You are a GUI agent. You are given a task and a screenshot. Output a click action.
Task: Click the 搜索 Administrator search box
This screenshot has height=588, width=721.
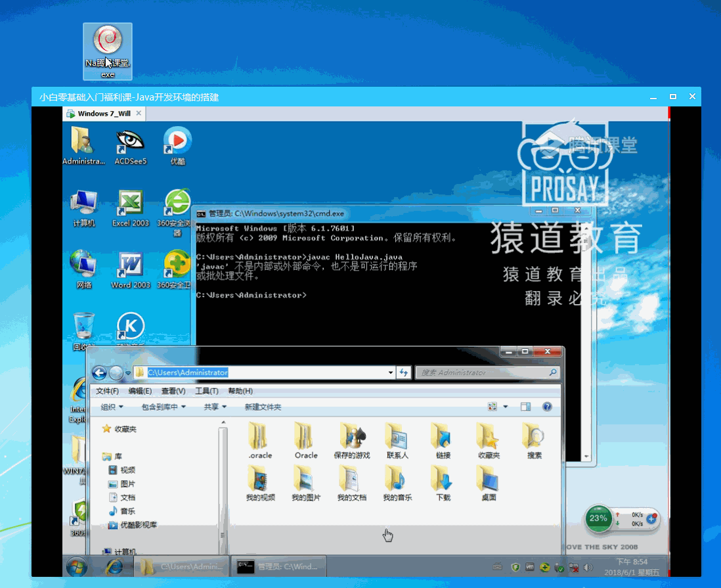487,373
